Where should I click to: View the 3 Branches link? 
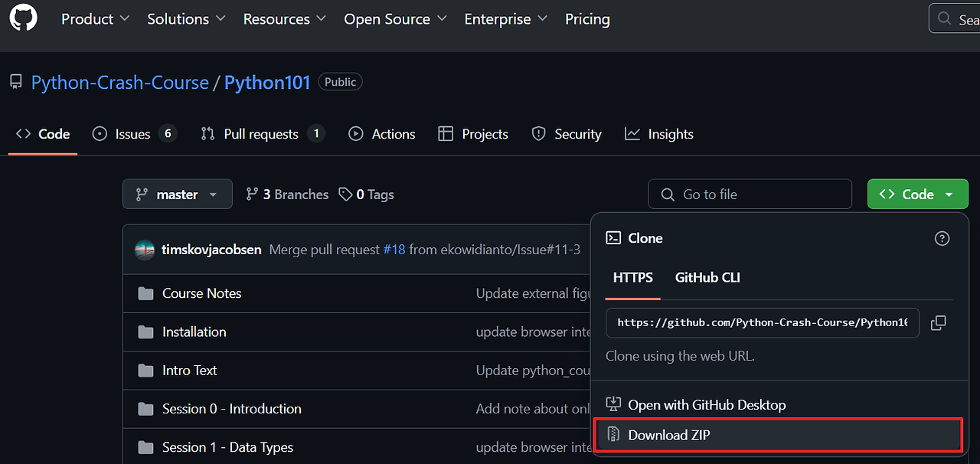click(287, 194)
